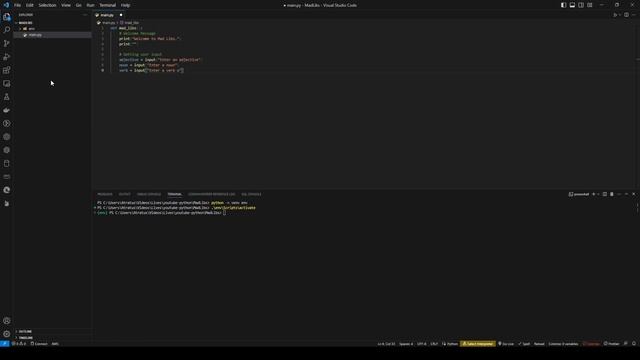Click the UTF-8 encoding indicator
This screenshot has width=640, height=360.
pyautogui.click(x=422, y=344)
